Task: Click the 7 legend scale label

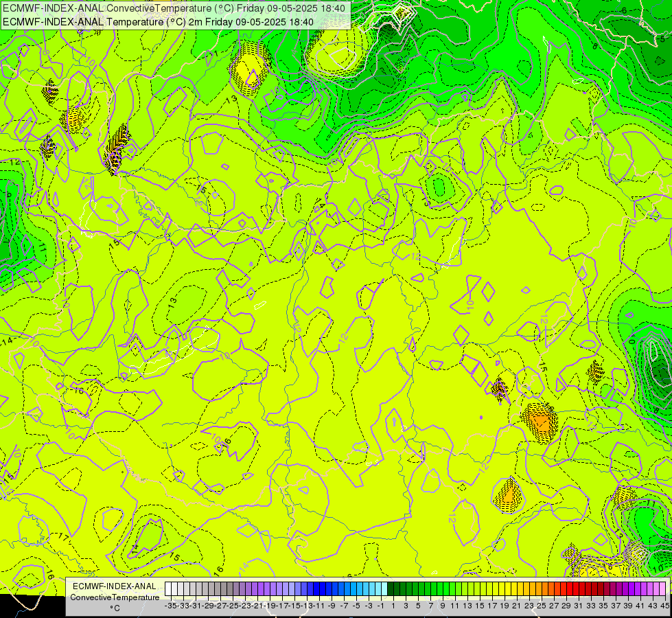Action: 430,606
